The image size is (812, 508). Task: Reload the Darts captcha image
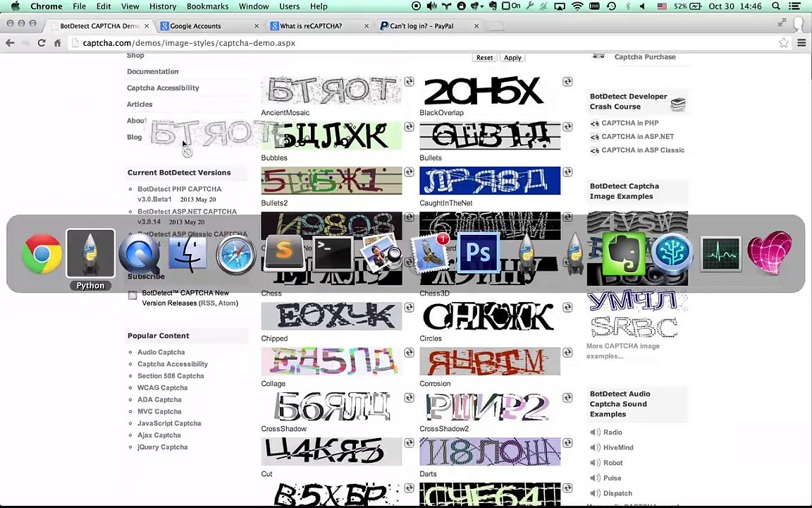point(567,442)
